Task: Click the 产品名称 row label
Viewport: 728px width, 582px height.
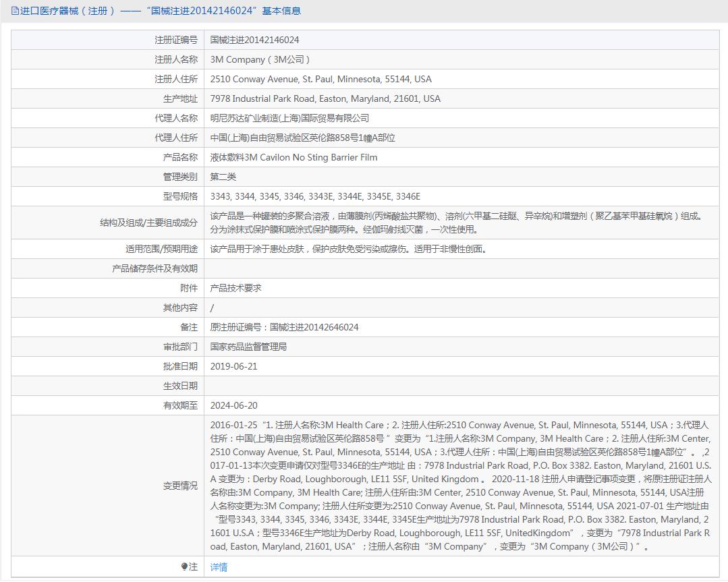Action: (x=180, y=157)
